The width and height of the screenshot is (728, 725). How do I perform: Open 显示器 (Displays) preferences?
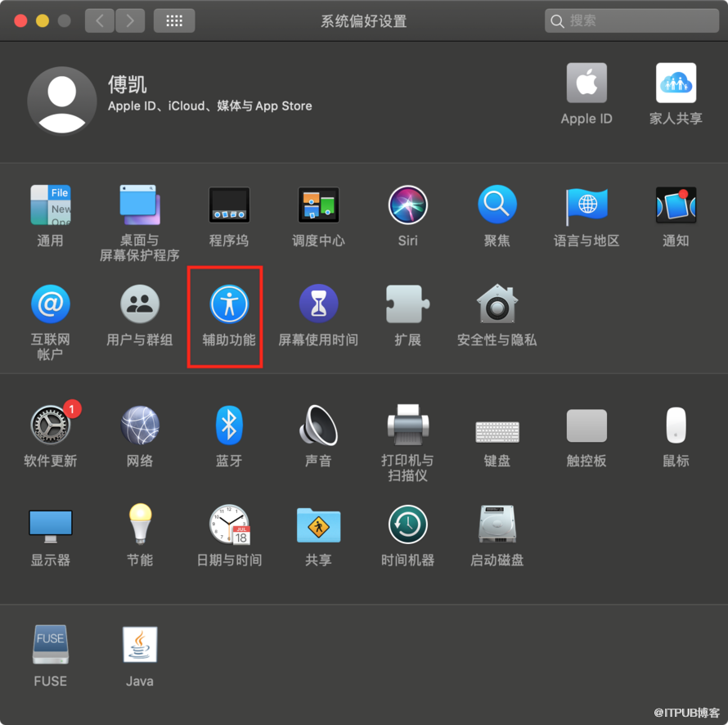click(x=51, y=527)
